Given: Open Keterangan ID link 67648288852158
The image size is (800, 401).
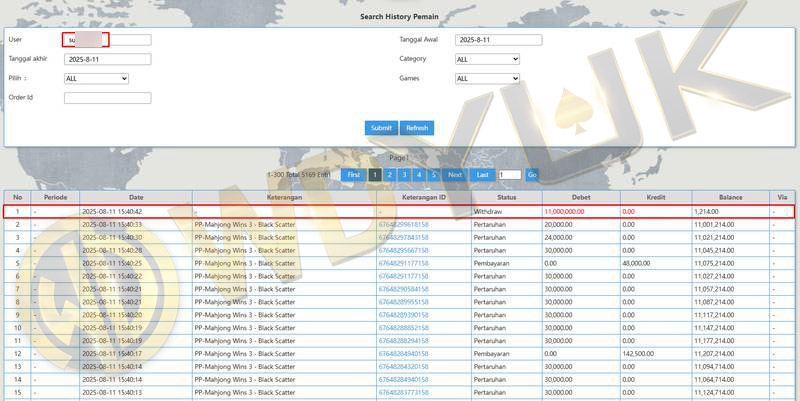Looking at the screenshot, I should click(404, 328).
